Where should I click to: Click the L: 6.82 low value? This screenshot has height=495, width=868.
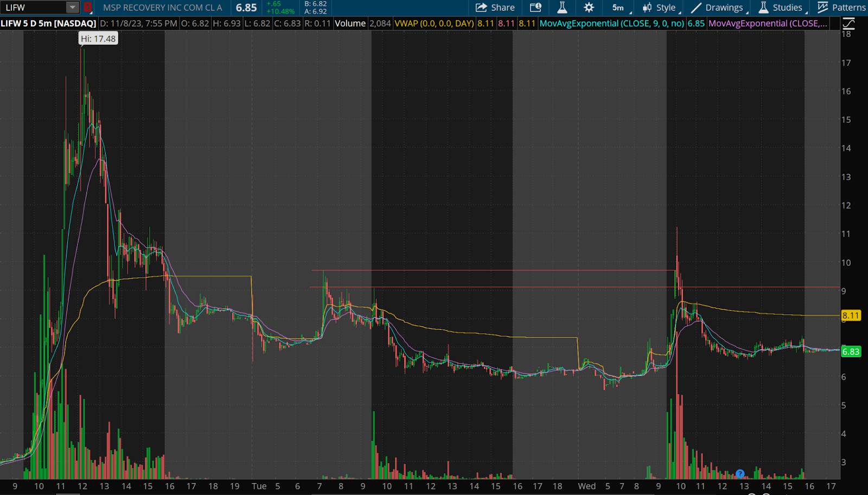(x=257, y=23)
